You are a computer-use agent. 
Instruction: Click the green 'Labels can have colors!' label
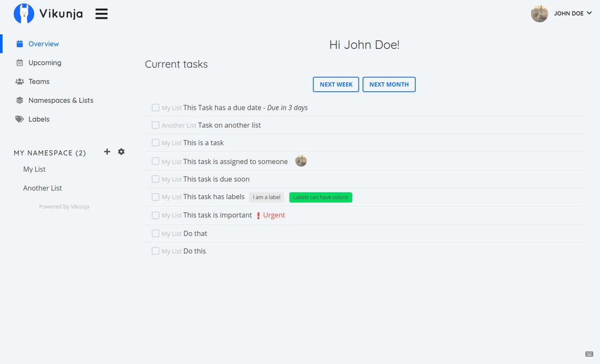(320, 197)
